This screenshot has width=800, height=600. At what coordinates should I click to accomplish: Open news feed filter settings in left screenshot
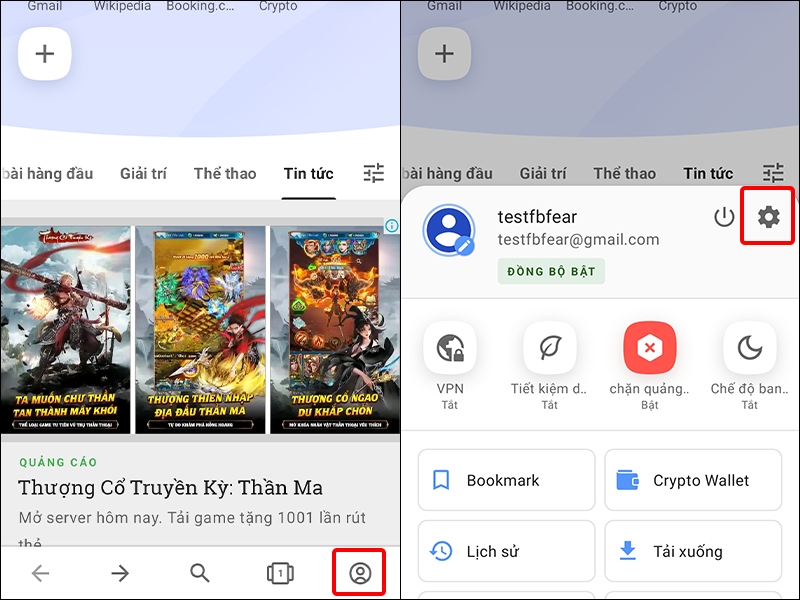click(374, 173)
